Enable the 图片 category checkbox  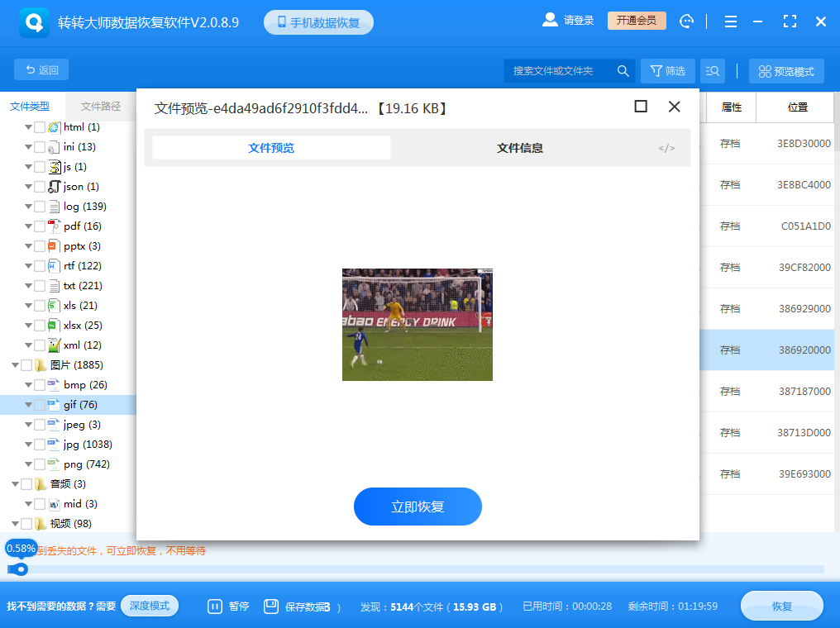pyautogui.click(x=26, y=364)
